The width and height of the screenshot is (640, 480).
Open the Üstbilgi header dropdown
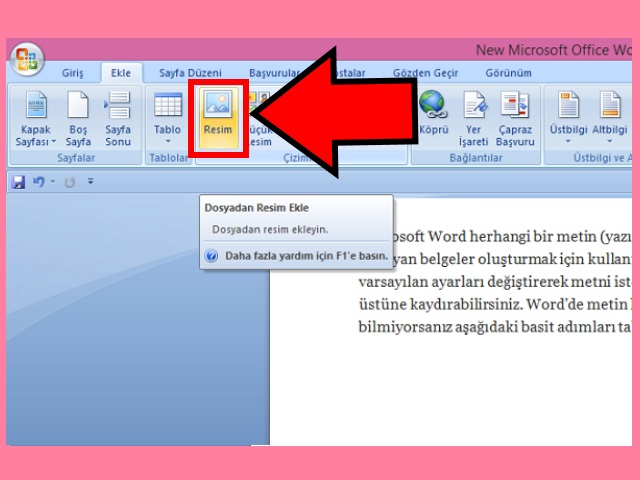coord(568,118)
